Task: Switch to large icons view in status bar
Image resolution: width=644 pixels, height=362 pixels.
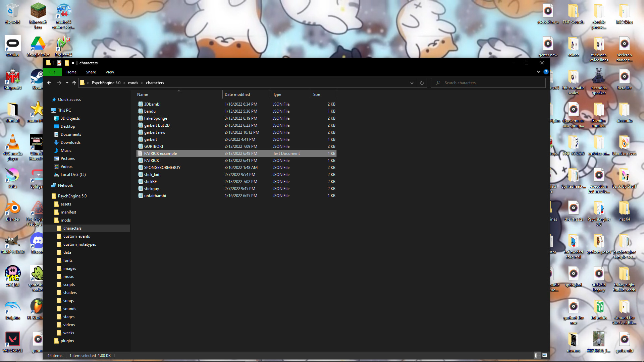Action: click(x=545, y=355)
